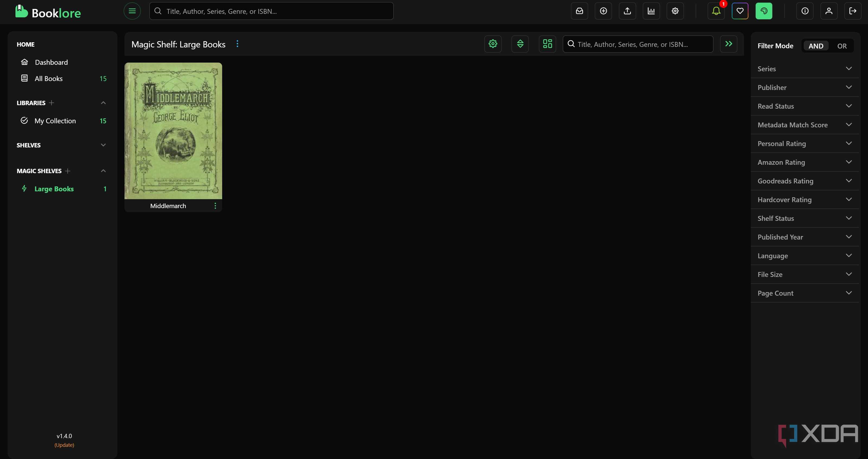Viewport: 868px width, 459px height.
Task: Expand the Language filter
Action: pos(805,256)
